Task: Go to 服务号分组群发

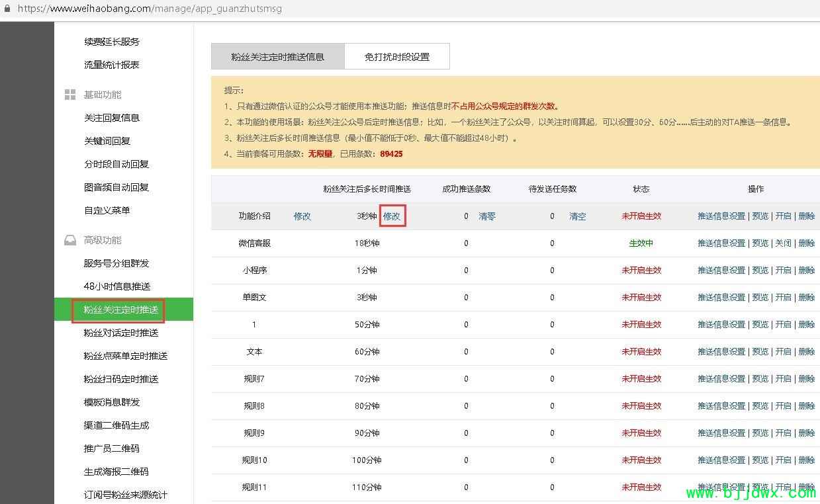Action: 116,263
